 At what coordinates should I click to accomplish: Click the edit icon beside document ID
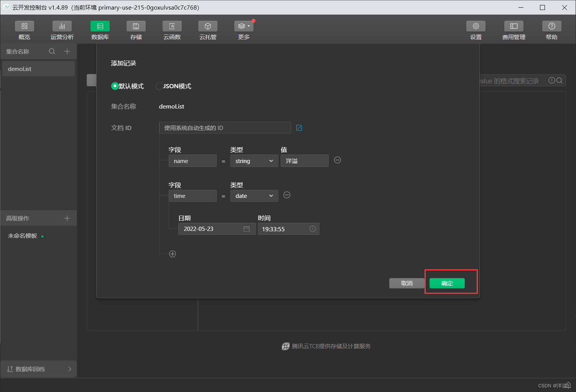(299, 128)
